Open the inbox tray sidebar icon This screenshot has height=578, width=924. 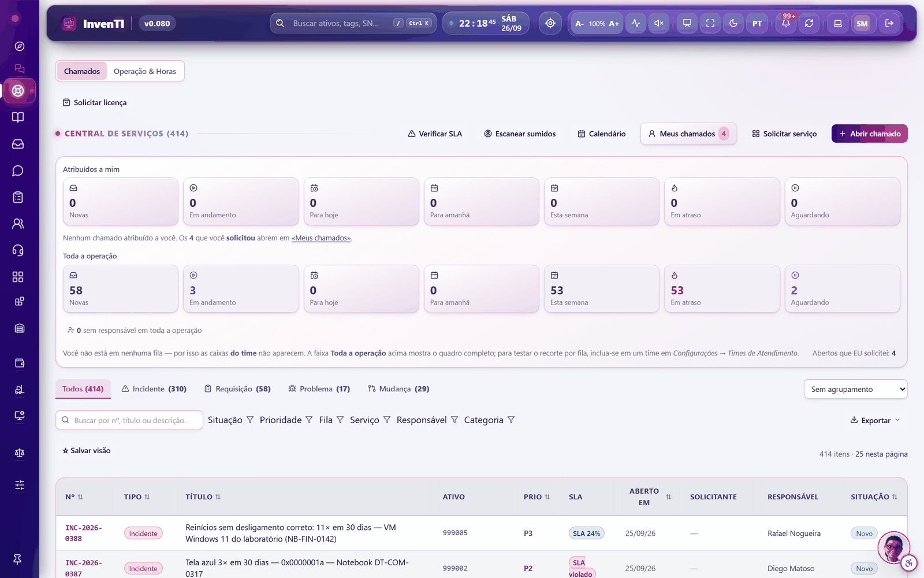18,144
